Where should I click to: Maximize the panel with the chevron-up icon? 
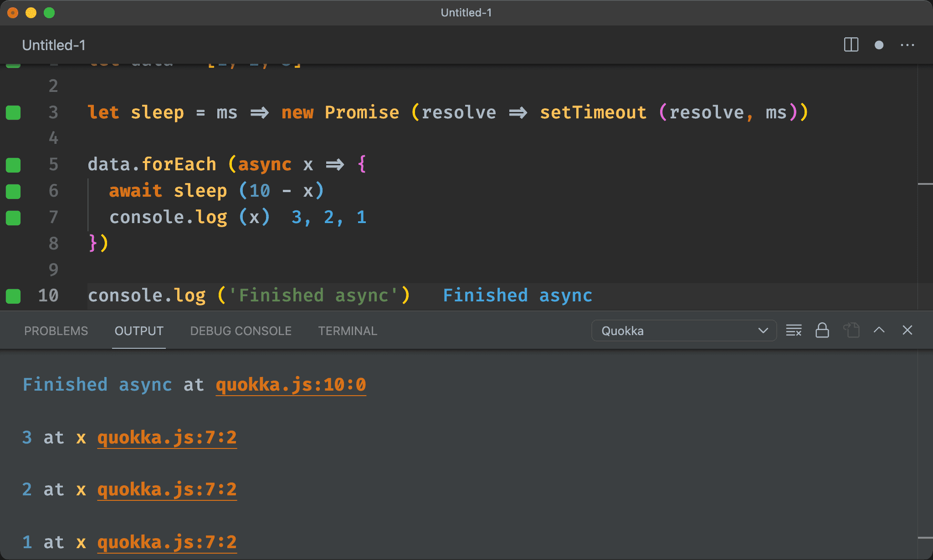(x=879, y=331)
